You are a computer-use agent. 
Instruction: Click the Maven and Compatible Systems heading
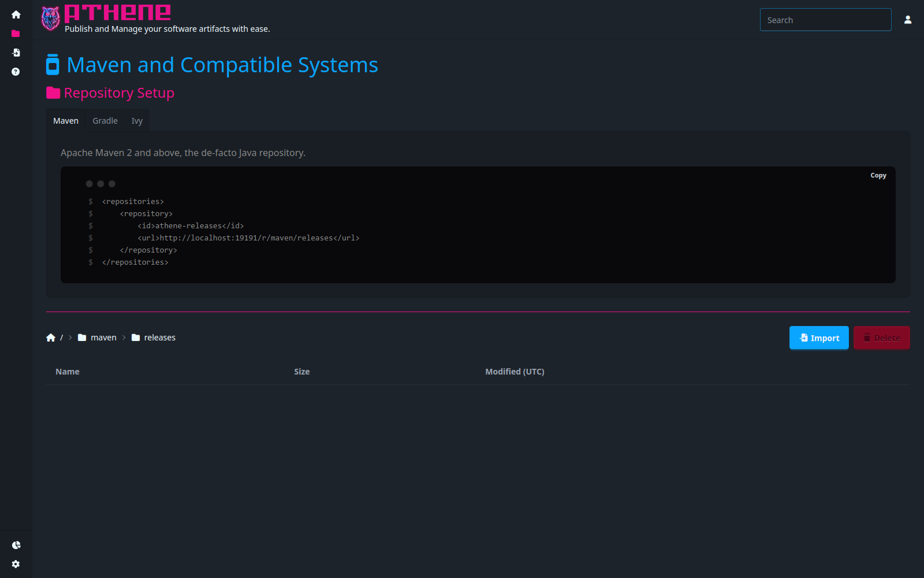(x=222, y=65)
